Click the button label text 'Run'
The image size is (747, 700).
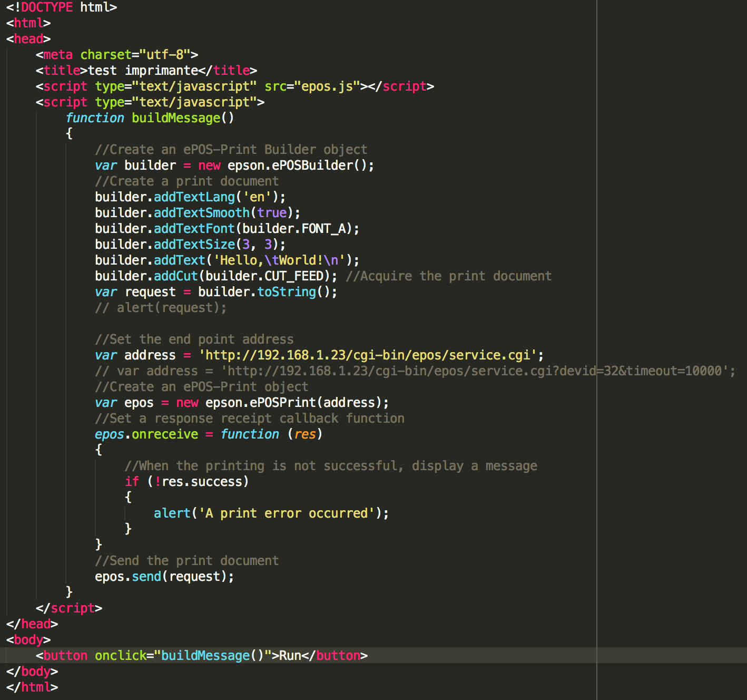(x=290, y=656)
